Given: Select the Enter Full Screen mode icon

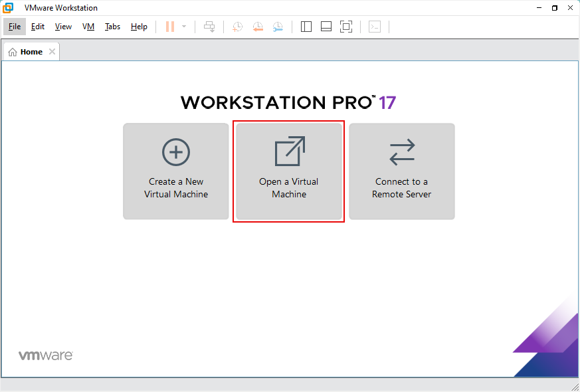Looking at the screenshot, I should point(345,27).
